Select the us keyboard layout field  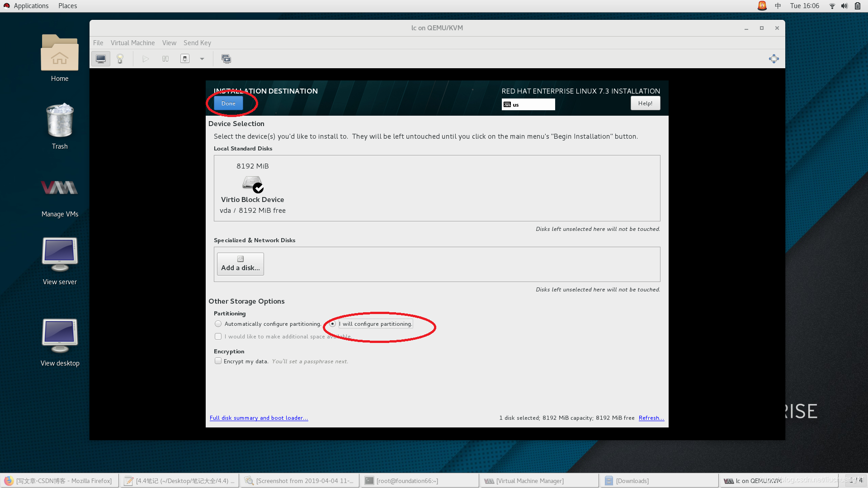tap(528, 104)
